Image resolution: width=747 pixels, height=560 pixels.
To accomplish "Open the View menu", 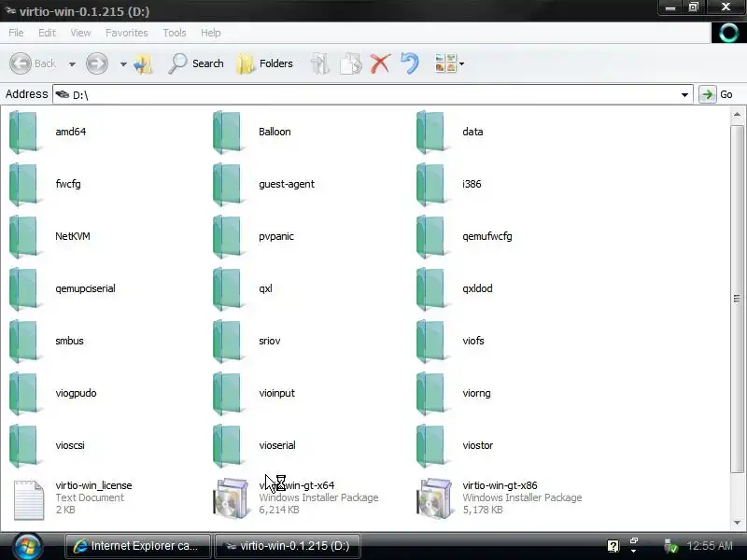I will coord(80,33).
